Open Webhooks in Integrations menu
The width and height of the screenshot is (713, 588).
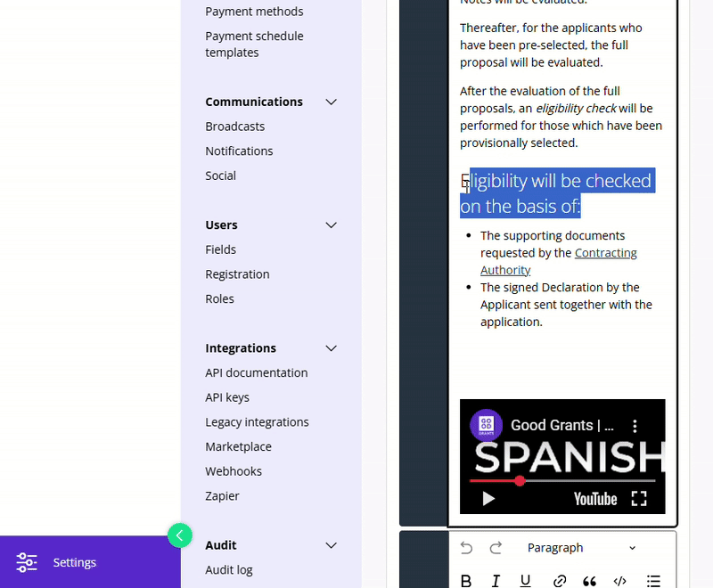point(234,471)
